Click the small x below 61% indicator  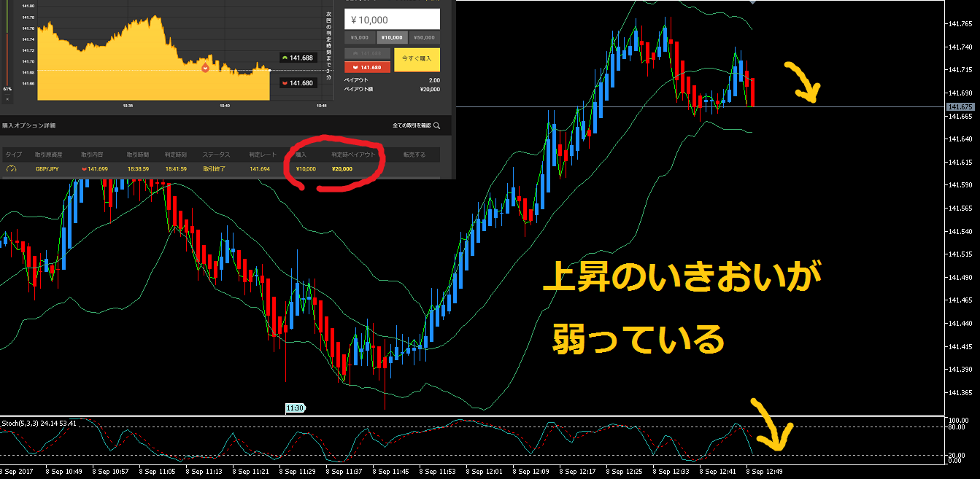pyautogui.click(x=7, y=98)
